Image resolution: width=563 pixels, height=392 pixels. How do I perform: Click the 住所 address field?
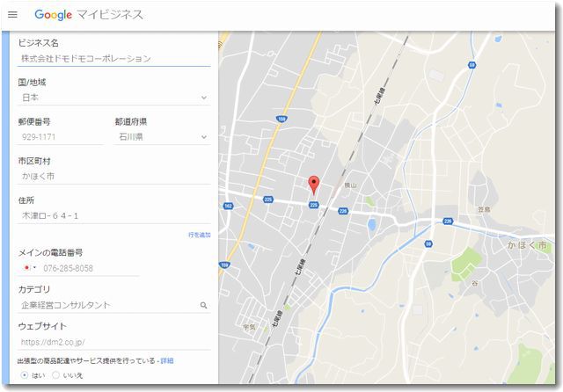click(114, 216)
